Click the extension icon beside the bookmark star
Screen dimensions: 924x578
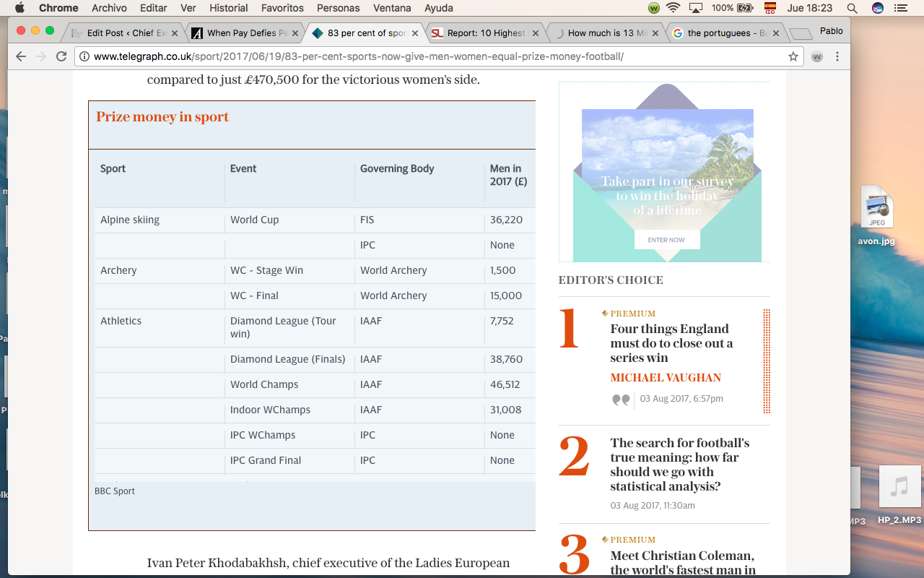[817, 56]
